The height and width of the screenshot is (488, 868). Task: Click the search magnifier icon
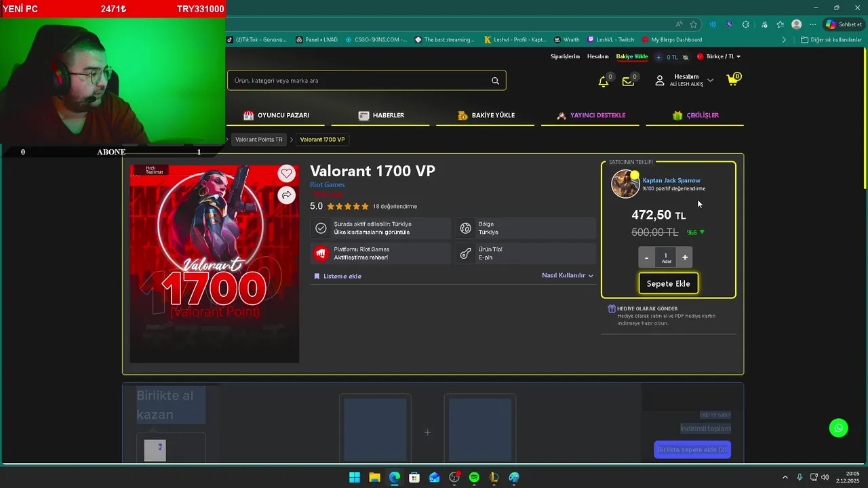tap(495, 81)
